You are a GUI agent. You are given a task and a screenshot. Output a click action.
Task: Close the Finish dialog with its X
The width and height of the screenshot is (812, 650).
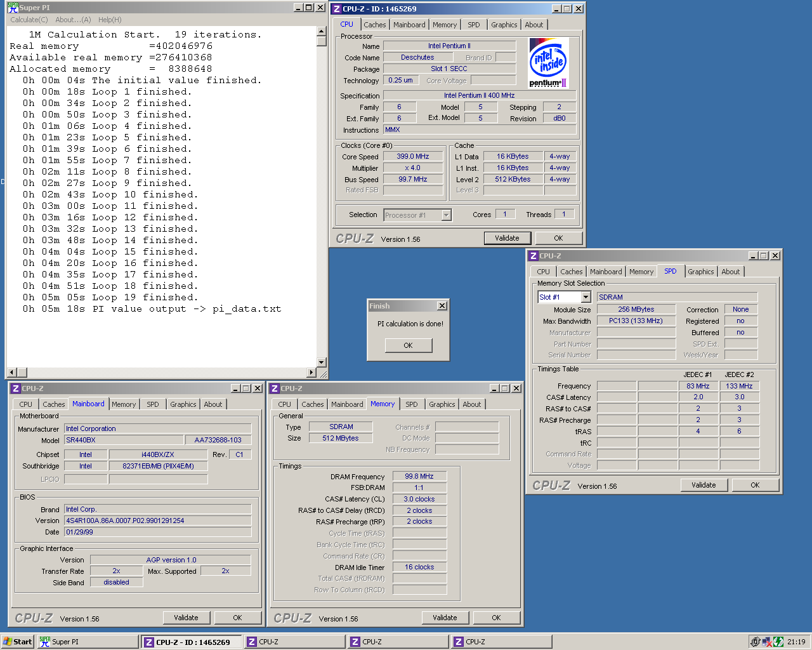[442, 306]
